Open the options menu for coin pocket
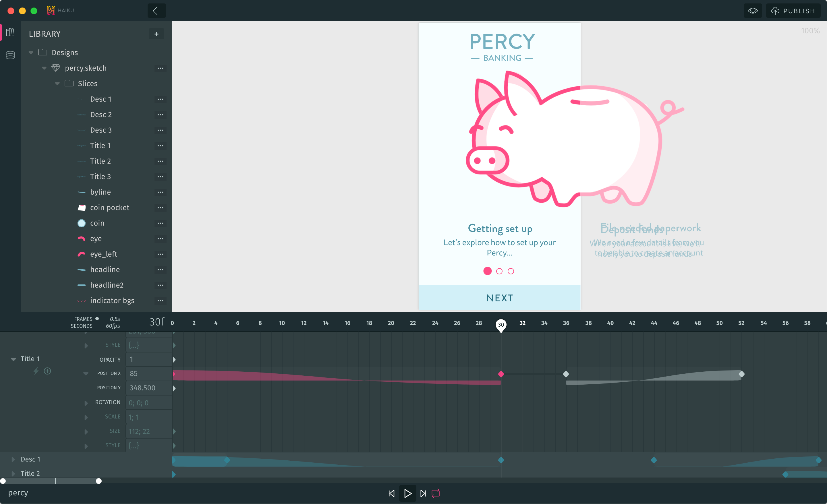Image resolution: width=827 pixels, height=504 pixels. tap(161, 208)
